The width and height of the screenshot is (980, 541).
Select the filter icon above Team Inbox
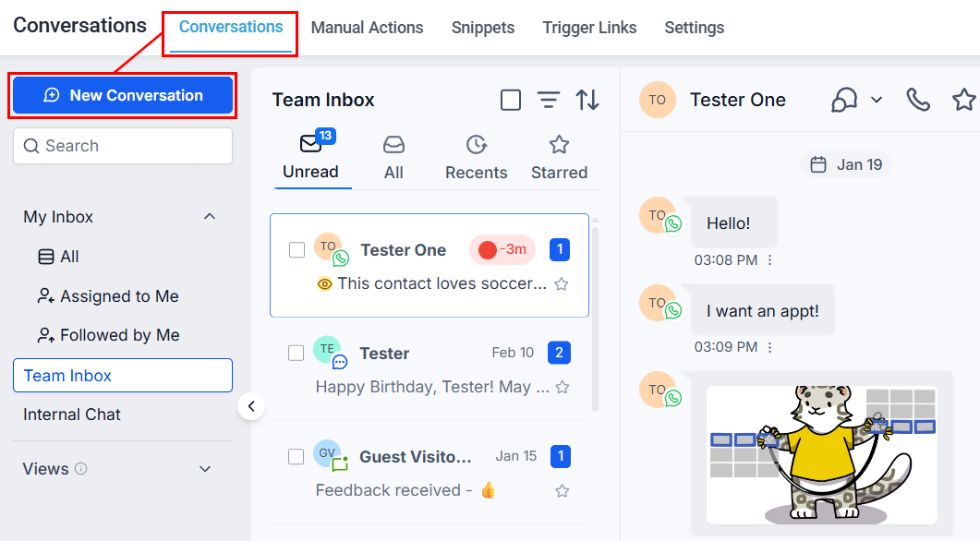(x=549, y=100)
